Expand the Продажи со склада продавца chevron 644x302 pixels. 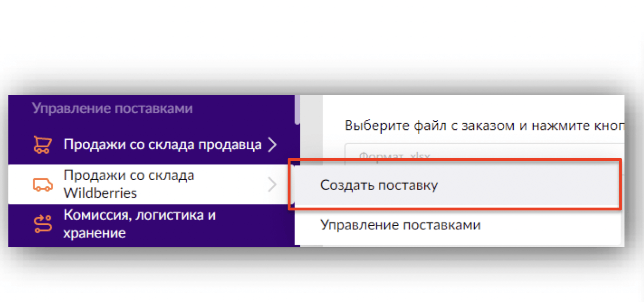tap(273, 145)
